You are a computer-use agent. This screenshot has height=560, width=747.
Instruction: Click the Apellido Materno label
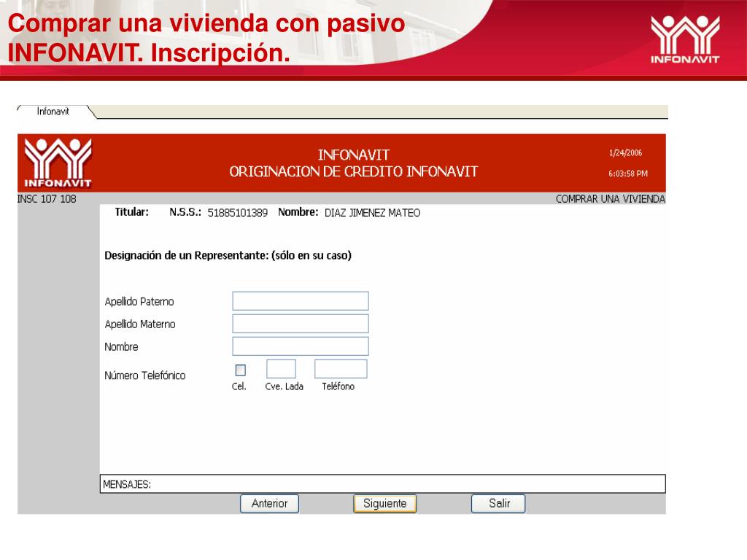click(x=140, y=324)
